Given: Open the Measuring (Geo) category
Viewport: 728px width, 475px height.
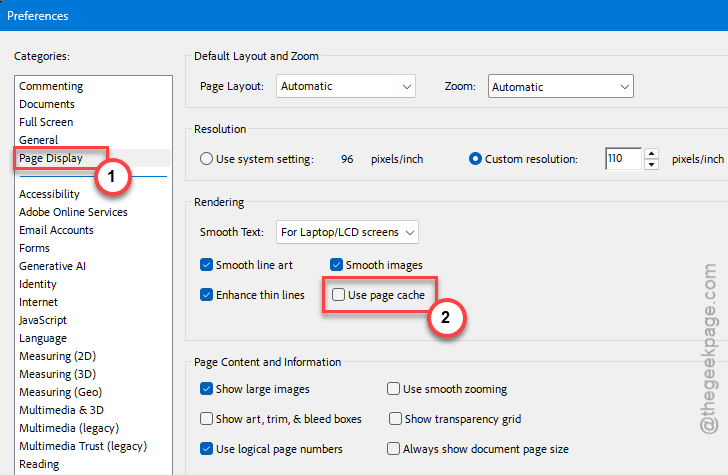Looking at the screenshot, I should pyautogui.click(x=60, y=392).
